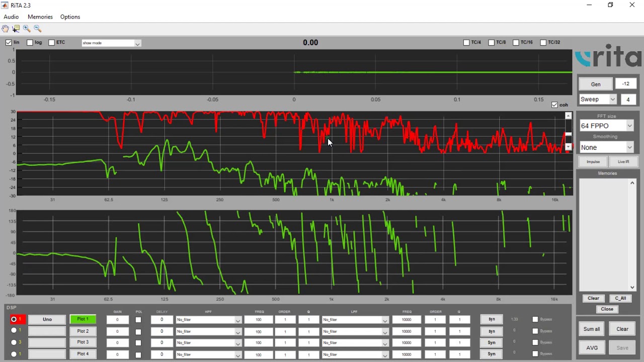Image resolution: width=644 pixels, height=362 pixels.
Task: Open HPF filter dropdown in Plot 1 row
Action: 208,320
